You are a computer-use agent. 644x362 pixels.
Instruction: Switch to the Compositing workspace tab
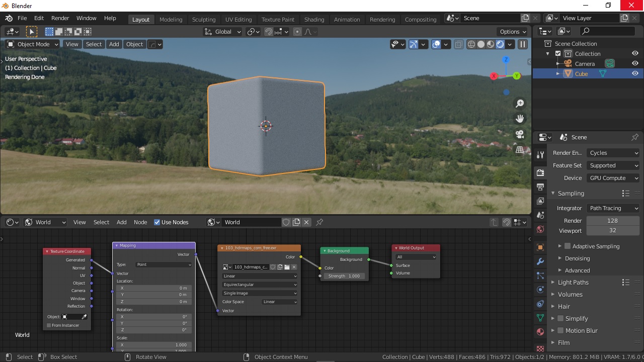click(x=421, y=19)
